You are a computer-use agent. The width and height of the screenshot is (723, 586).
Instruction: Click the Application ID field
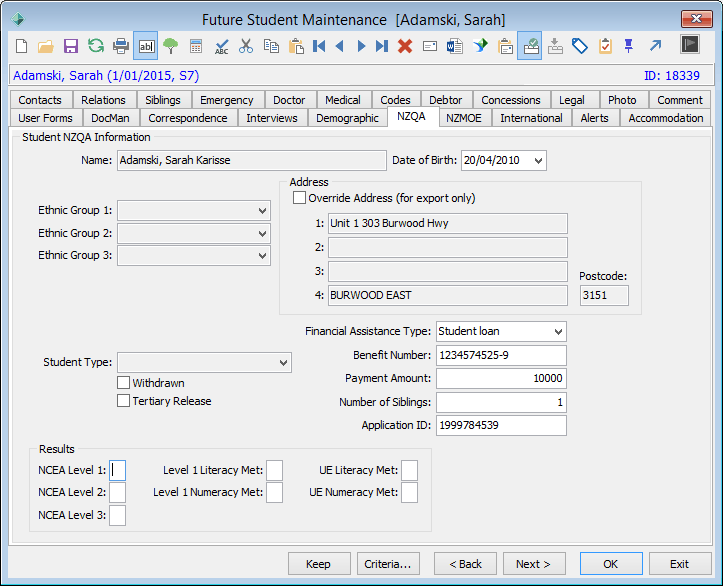coord(501,425)
